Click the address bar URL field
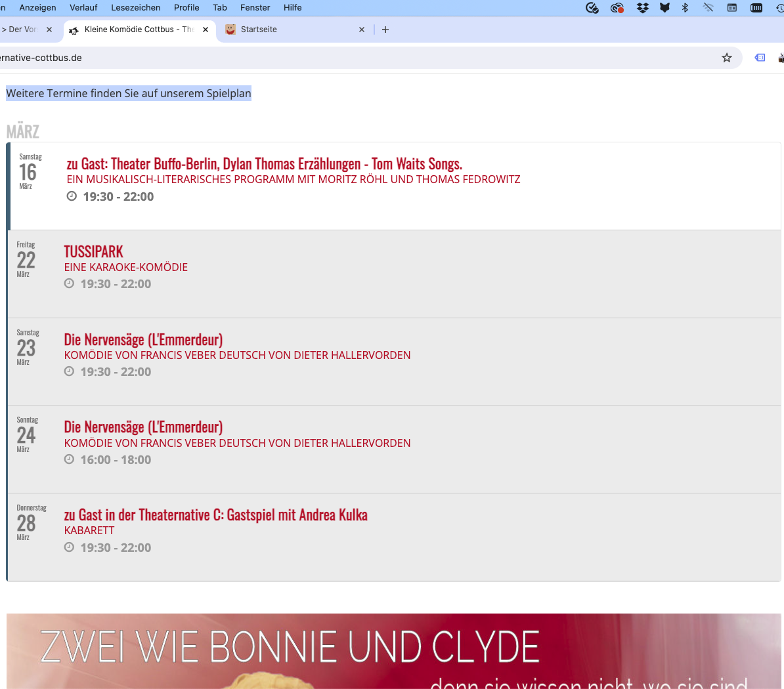The width and height of the screenshot is (784, 689). (x=328, y=58)
